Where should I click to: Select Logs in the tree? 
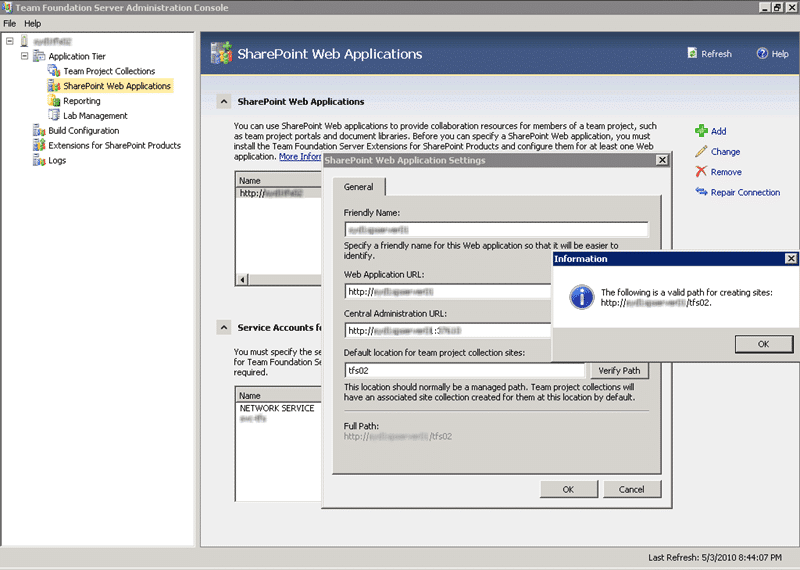(x=57, y=160)
